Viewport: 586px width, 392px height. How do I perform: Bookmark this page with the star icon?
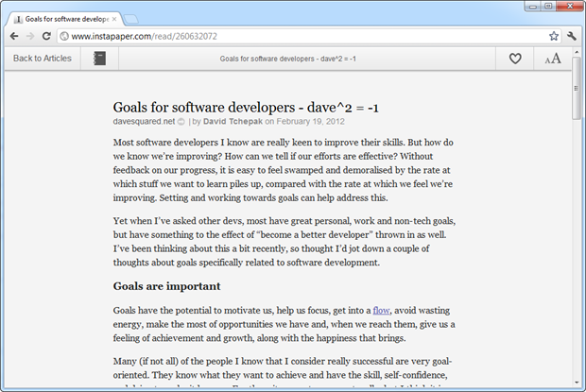(x=554, y=36)
